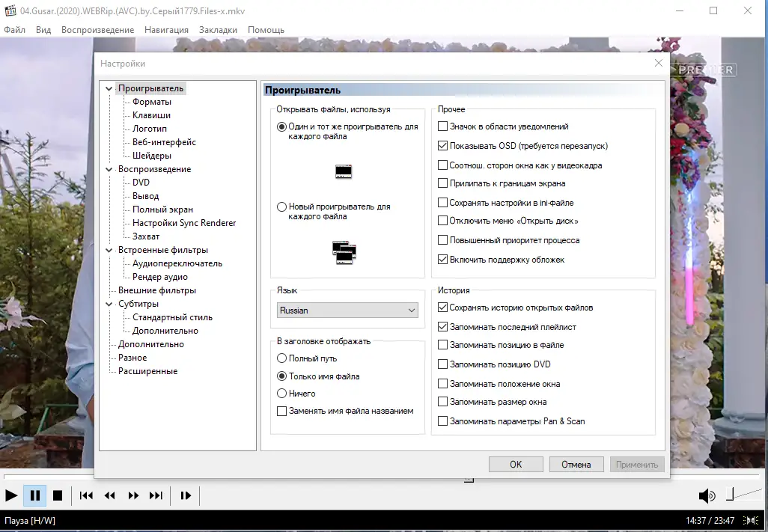Open the Веб-интерфейс settings page
Image resolution: width=768 pixels, height=532 pixels.
[164, 142]
